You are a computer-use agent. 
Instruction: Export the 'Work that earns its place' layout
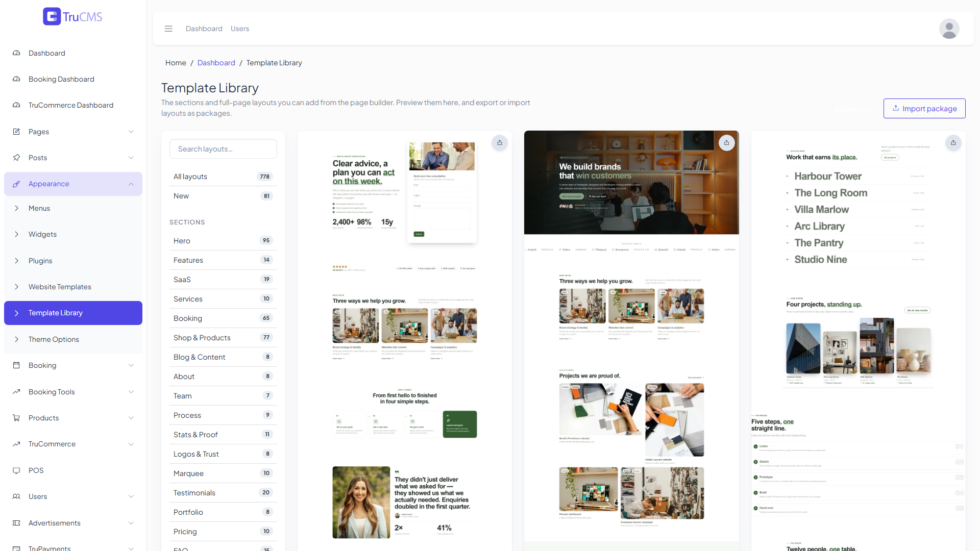(x=953, y=143)
